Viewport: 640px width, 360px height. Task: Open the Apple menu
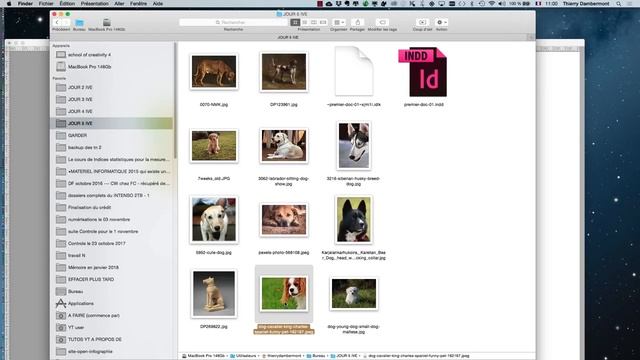(9, 4)
